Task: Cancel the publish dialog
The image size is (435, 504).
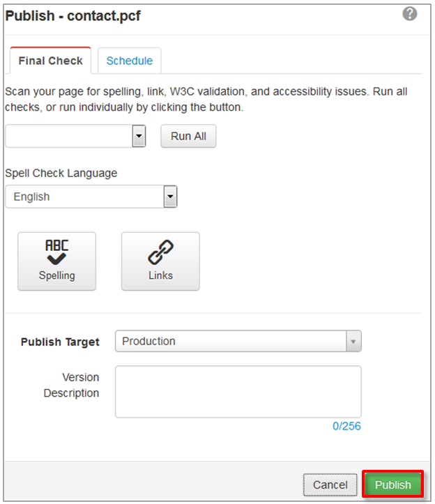Action: click(x=330, y=484)
